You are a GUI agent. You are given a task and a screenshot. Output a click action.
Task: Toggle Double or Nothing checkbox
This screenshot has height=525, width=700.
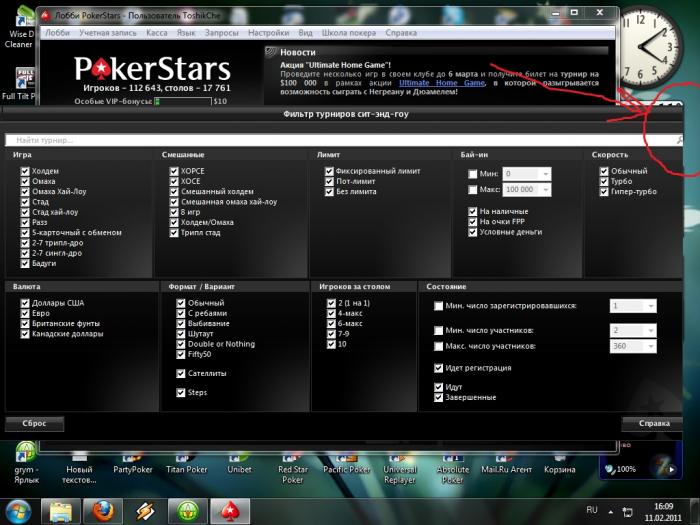(x=181, y=344)
